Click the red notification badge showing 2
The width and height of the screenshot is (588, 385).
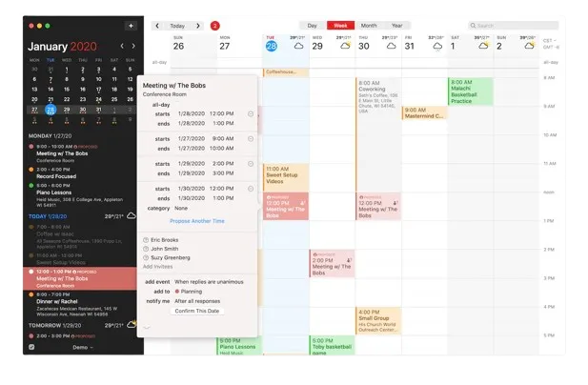[x=214, y=26]
